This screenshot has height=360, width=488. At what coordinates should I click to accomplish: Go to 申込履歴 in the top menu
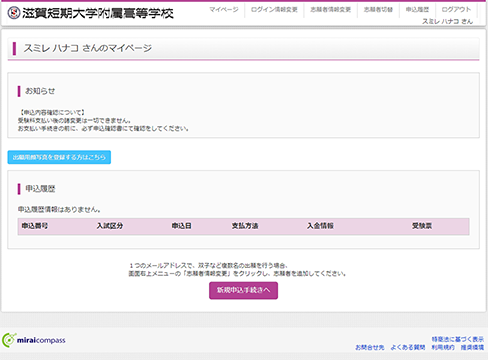[417, 10]
